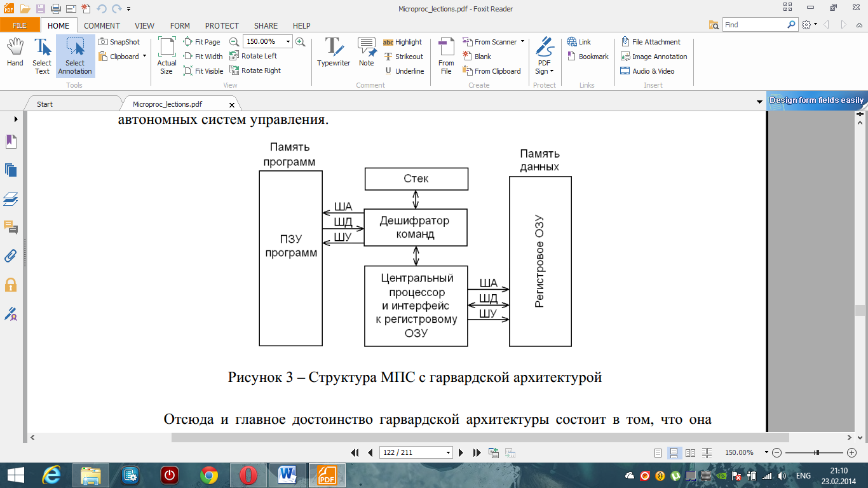Create PDF From File
This screenshot has width=868, height=488.
pos(447,56)
